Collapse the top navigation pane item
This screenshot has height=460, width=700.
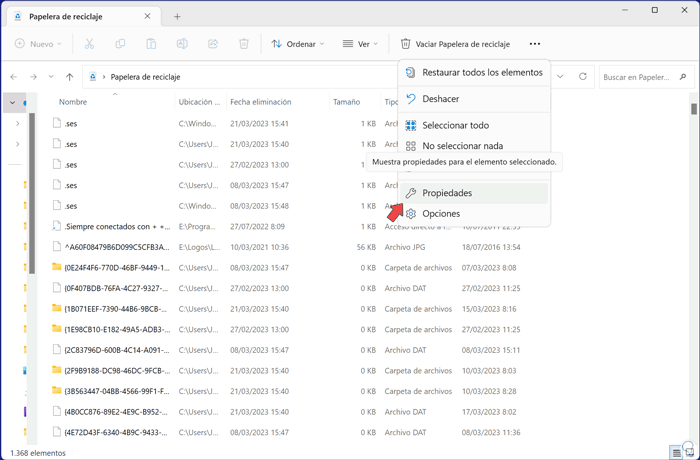12,102
